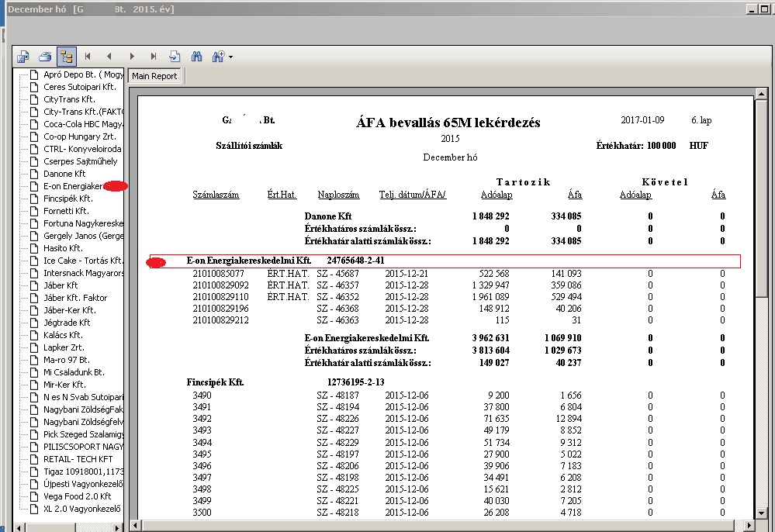Click the E-on Energiakereskedelmi Kft. group header row
775x532 pixels.
coord(445,261)
